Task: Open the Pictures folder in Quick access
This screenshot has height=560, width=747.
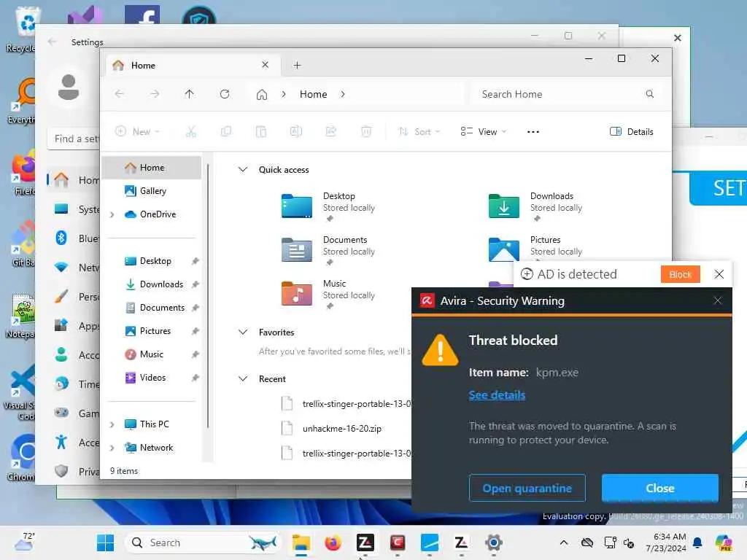Action: (x=535, y=249)
